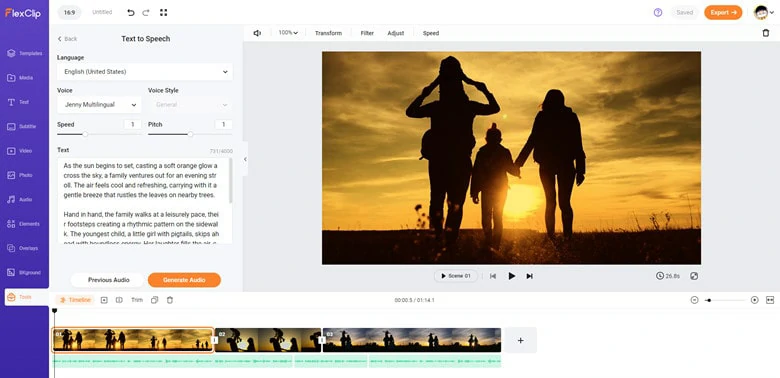780x378 pixels.
Task: Click the Pitch value input field
Action: click(x=224, y=124)
